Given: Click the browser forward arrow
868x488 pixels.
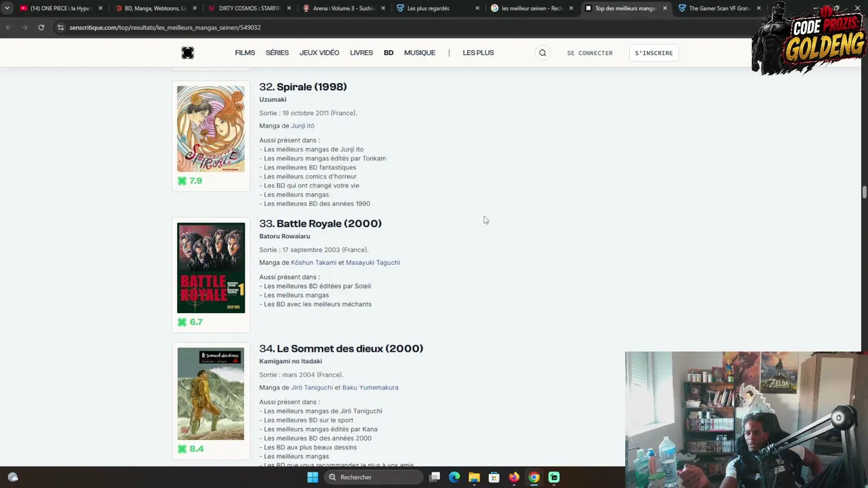Looking at the screenshot, I should 24,27.
